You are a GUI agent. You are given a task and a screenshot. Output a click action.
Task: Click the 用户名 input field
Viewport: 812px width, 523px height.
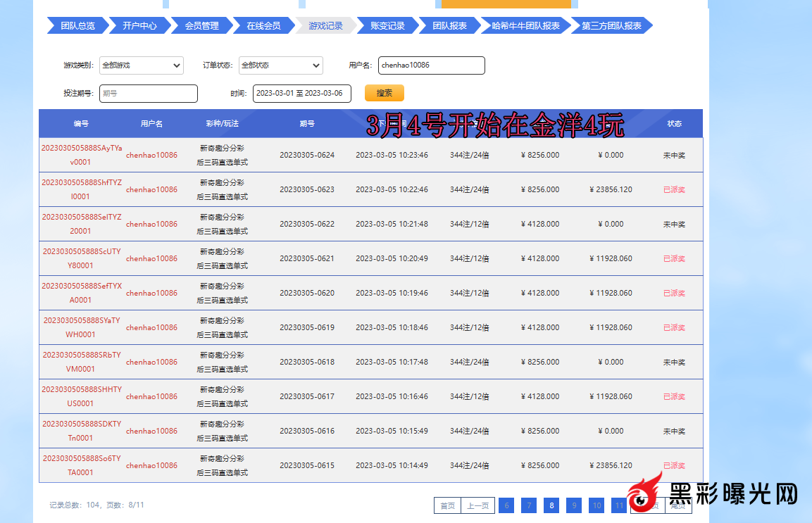point(431,65)
